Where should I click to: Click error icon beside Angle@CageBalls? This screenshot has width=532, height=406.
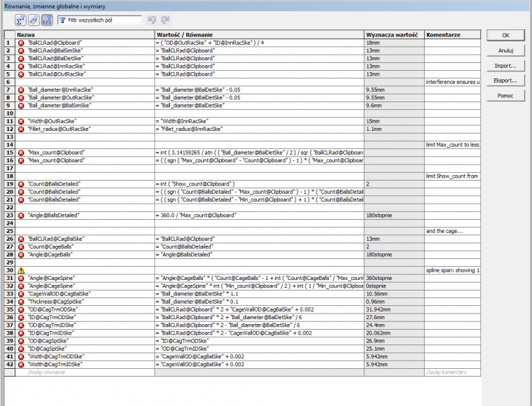[21, 255]
